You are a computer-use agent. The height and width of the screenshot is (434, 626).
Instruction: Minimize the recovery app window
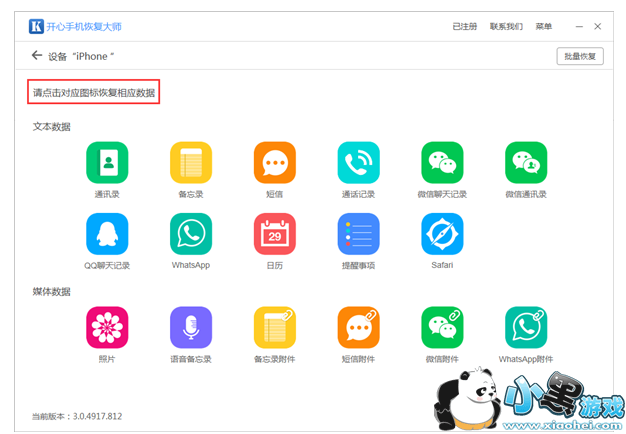(579, 27)
